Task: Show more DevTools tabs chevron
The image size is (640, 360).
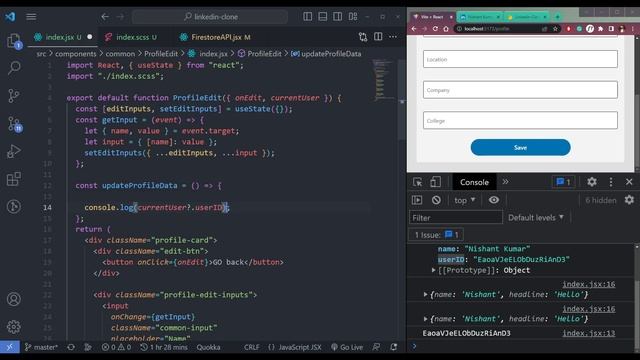Action: pos(505,182)
